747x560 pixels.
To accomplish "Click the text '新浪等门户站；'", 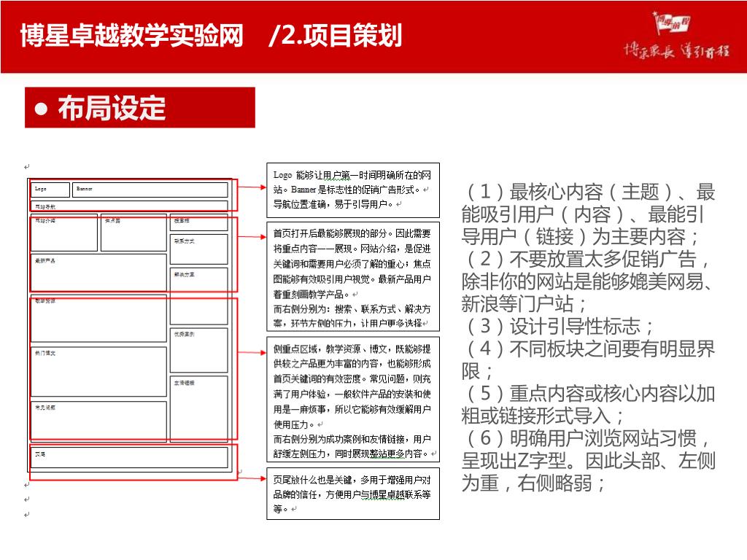I will pyautogui.click(x=524, y=304).
